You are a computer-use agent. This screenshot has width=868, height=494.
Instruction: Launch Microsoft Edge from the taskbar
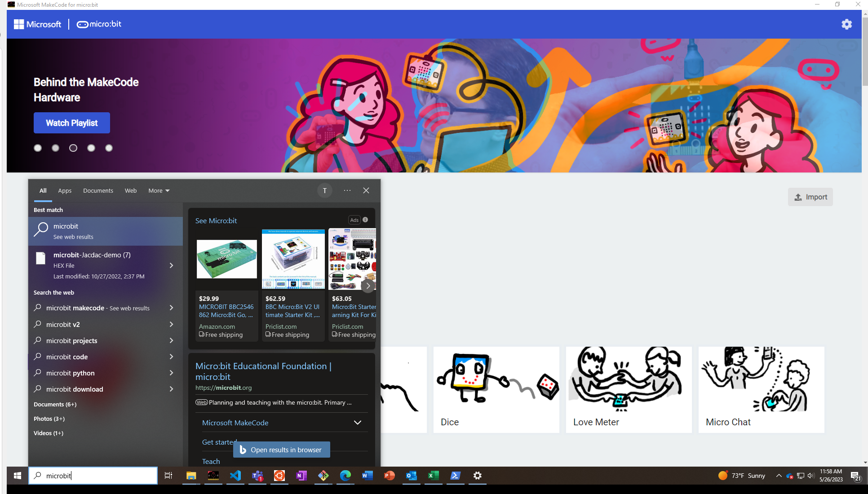[x=345, y=476]
